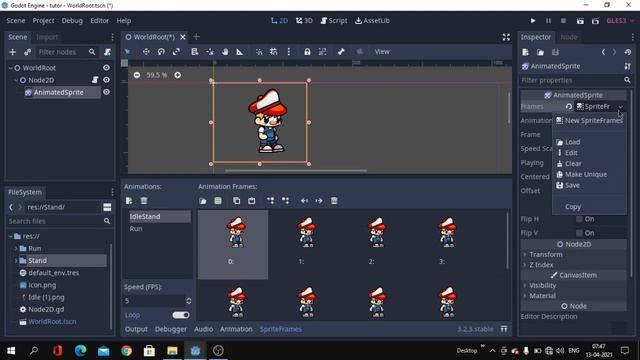Copy the selected animation frame
The height and width of the screenshot is (360, 640).
point(236,200)
